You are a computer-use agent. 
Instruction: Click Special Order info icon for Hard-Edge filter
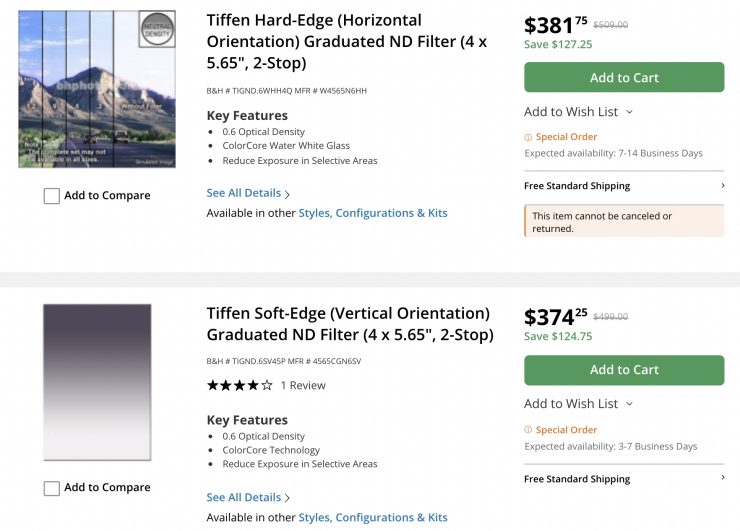(529, 137)
